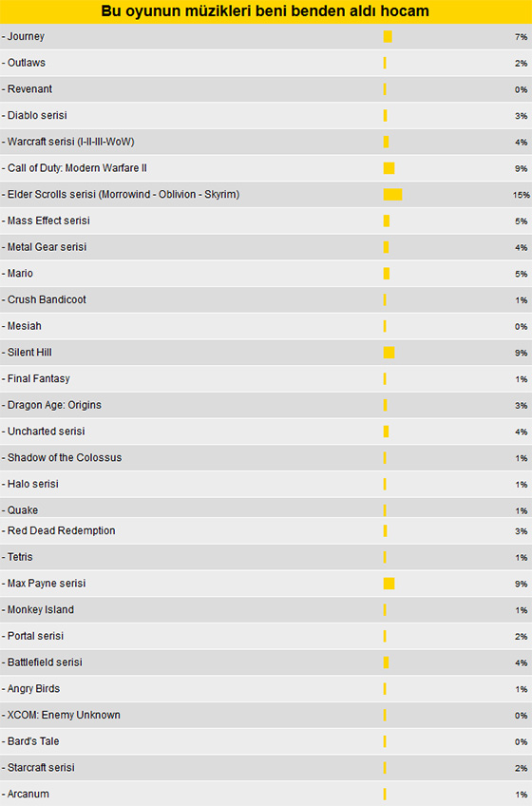Click the yellow bar for Elder Scrolls
Viewport: 532px width, 806px height.
point(392,194)
